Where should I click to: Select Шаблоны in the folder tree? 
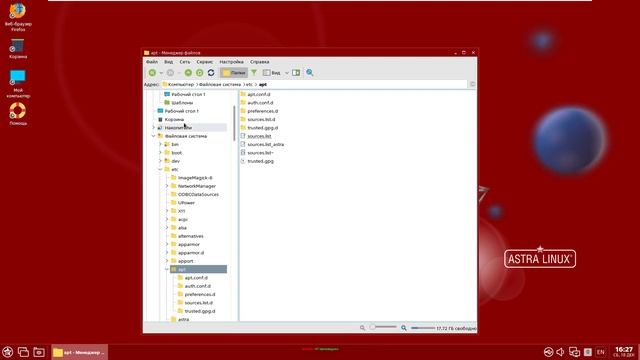(x=182, y=103)
